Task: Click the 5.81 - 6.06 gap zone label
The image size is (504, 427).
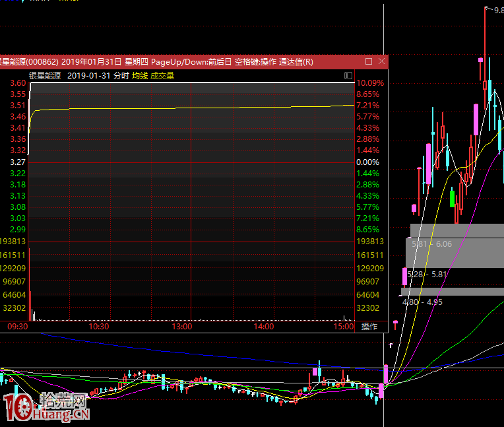Action: 431,244
